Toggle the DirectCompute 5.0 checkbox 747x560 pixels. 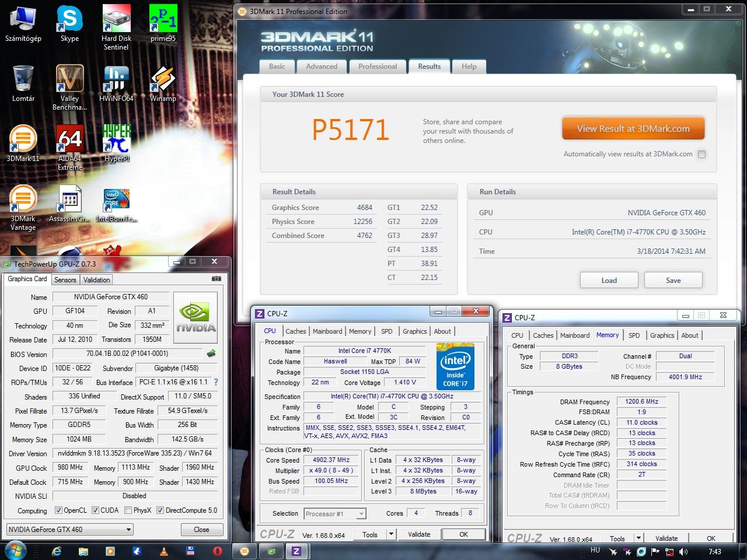(x=160, y=510)
